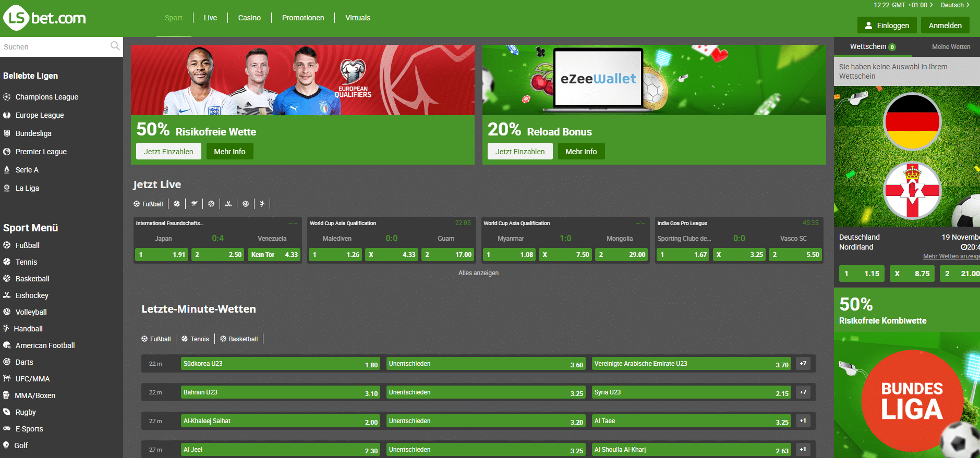Open the Bundesliga Risikofreie Kombiwette banner

click(907, 373)
